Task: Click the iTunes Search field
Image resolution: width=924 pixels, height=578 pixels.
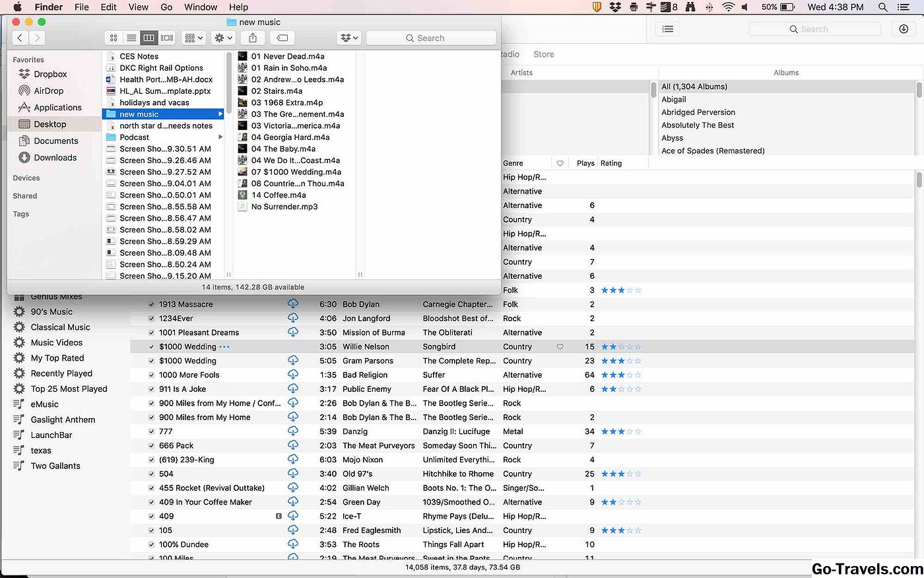Action: click(814, 29)
